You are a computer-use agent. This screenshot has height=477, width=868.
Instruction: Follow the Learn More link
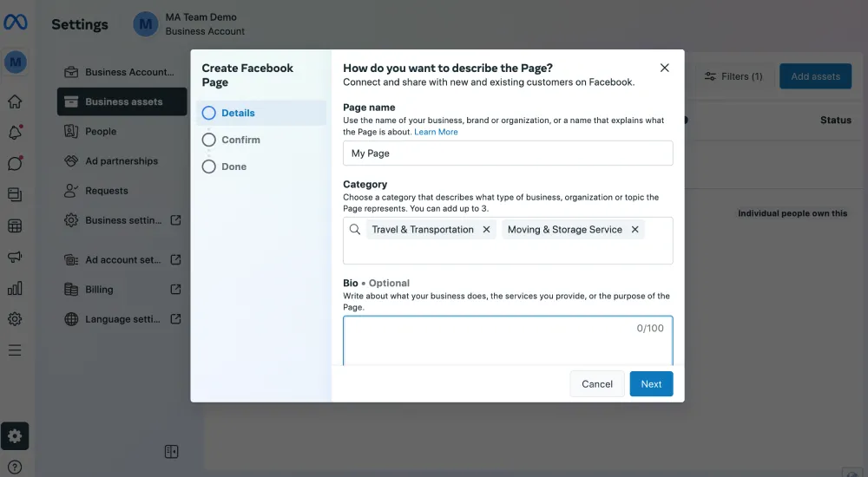pos(436,132)
